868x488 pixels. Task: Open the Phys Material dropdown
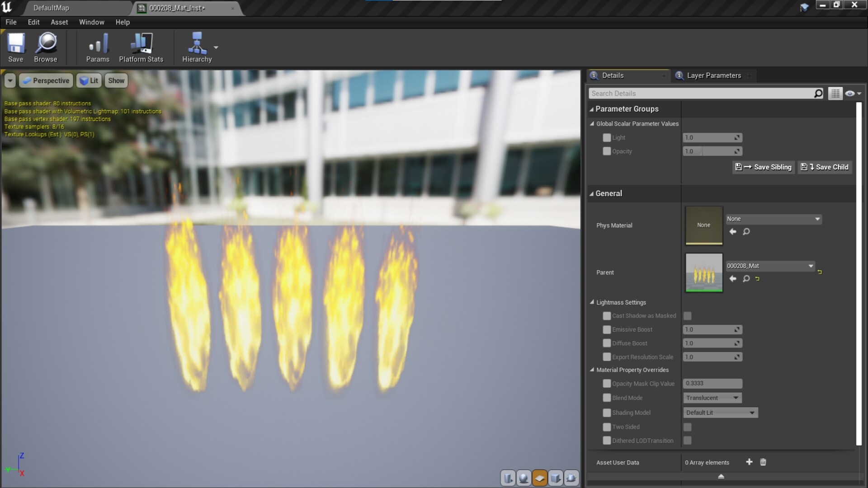pos(773,219)
